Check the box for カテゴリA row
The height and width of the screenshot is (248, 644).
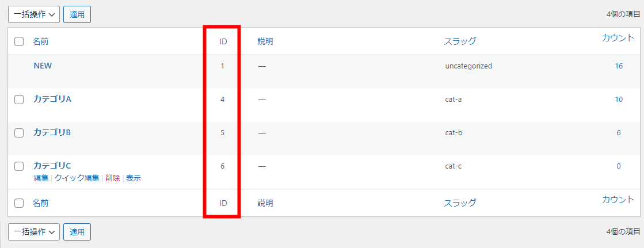(19, 100)
